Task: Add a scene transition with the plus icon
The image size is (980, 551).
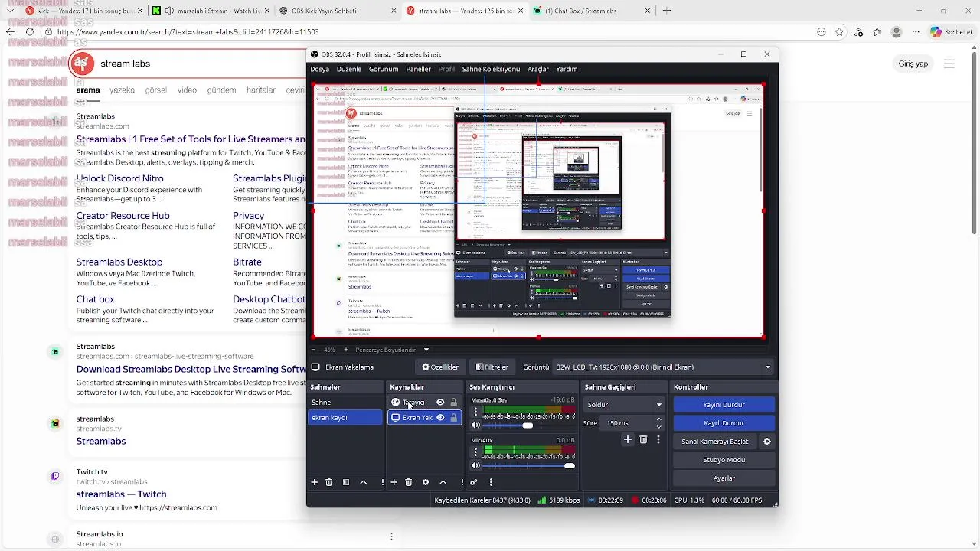Action: click(x=628, y=439)
